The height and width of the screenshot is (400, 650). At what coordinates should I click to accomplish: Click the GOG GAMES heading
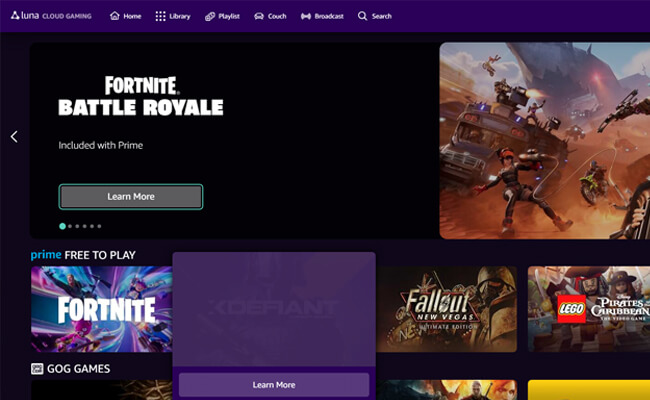point(78,368)
